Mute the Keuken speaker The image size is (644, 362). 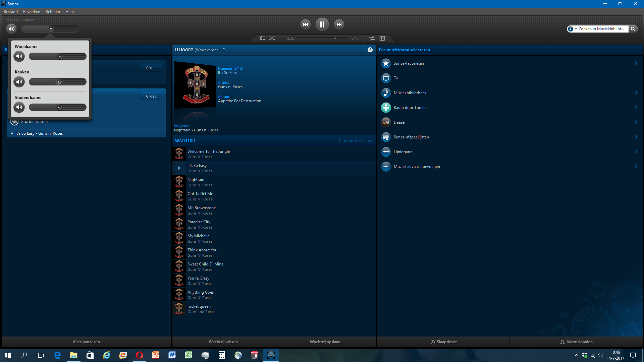(19, 82)
